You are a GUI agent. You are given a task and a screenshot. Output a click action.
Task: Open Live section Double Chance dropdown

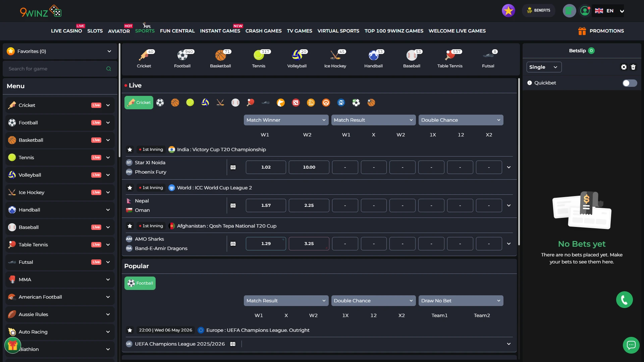pos(461,120)
